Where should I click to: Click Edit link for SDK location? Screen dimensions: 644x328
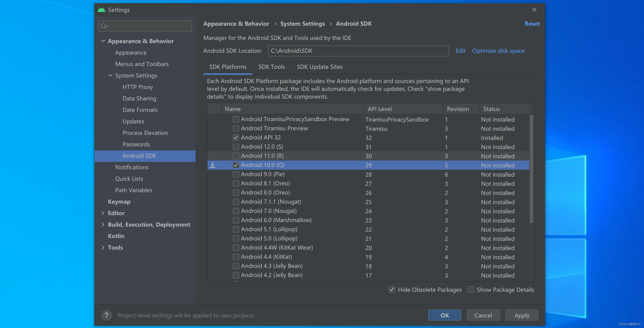click(460, 51)
